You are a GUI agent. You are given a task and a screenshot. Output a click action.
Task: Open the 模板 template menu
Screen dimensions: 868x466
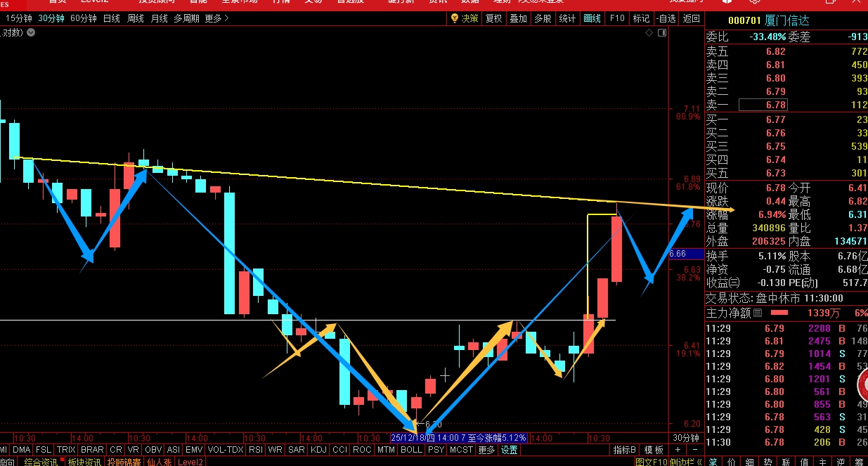pos(653,449)
